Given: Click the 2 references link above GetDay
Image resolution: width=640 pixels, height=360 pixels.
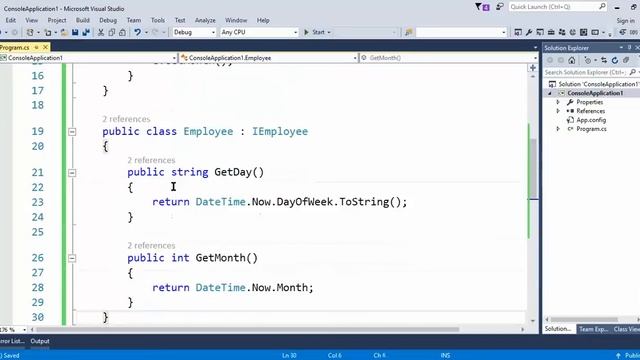Looking at the screenshot, I should (151, 160).
